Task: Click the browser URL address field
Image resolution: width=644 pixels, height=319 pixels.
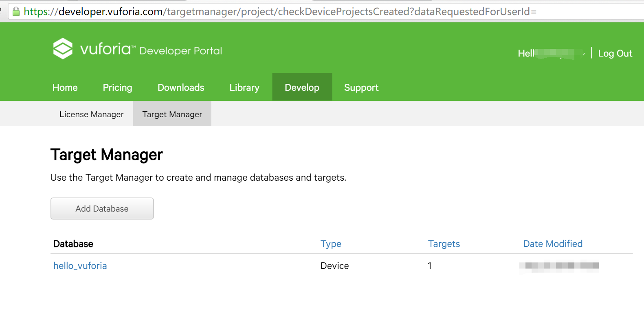Action: [x=326, y=11]
